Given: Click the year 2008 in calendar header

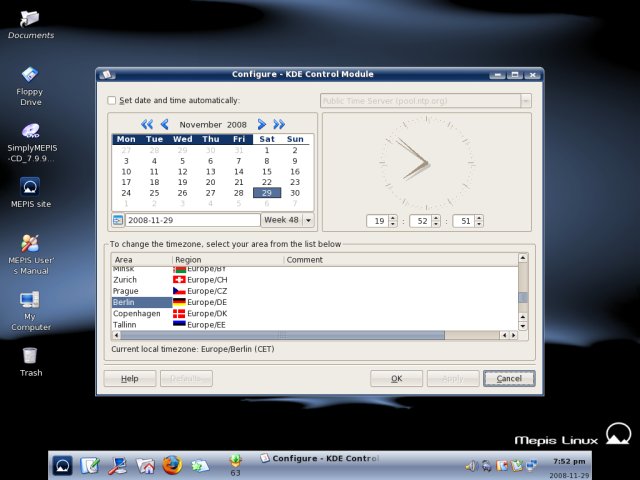Looking at the screenshot, I should pos(237,124).
